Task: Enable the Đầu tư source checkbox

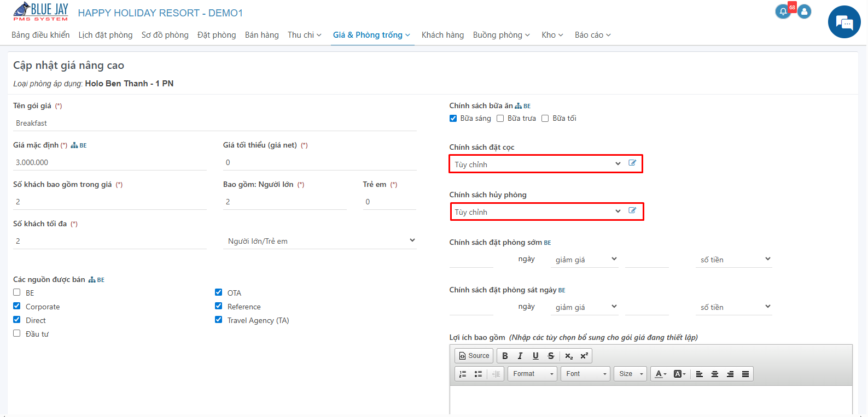Action: click(16, 333)
